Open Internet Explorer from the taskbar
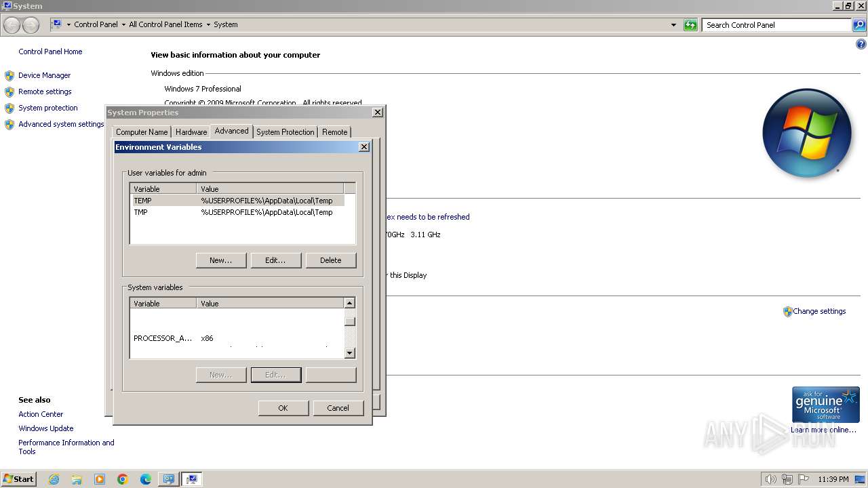The width and height of the screenshot is (868, 488). [54, 479]
